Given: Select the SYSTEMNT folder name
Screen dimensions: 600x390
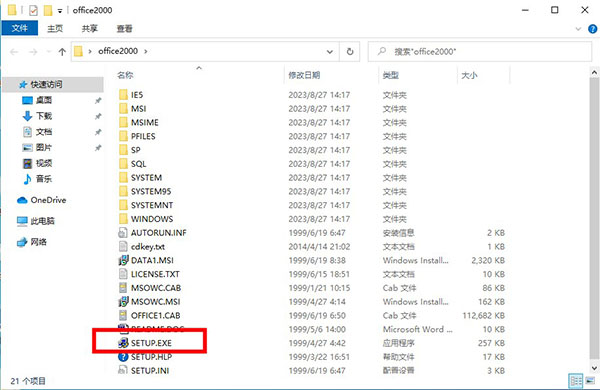Looking at the screenshot, I should coord(152,205).
